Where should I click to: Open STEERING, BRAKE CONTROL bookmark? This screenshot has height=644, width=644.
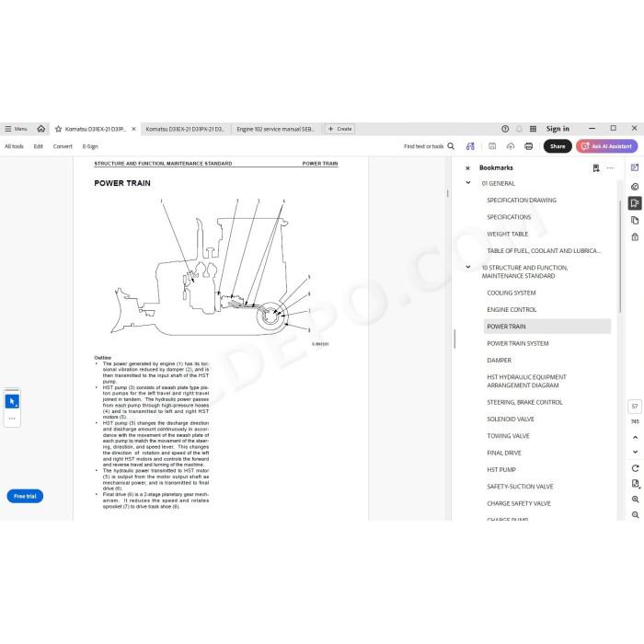pos(524,402)
